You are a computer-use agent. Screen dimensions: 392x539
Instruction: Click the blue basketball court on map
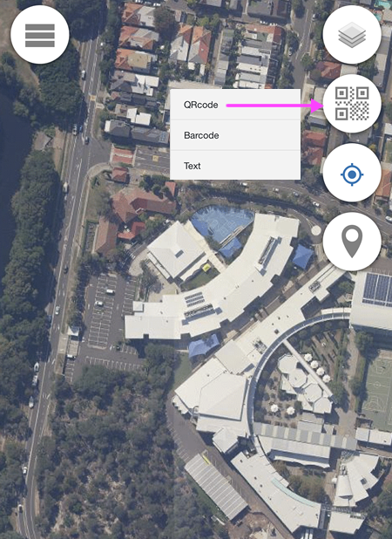coord(221,222)
